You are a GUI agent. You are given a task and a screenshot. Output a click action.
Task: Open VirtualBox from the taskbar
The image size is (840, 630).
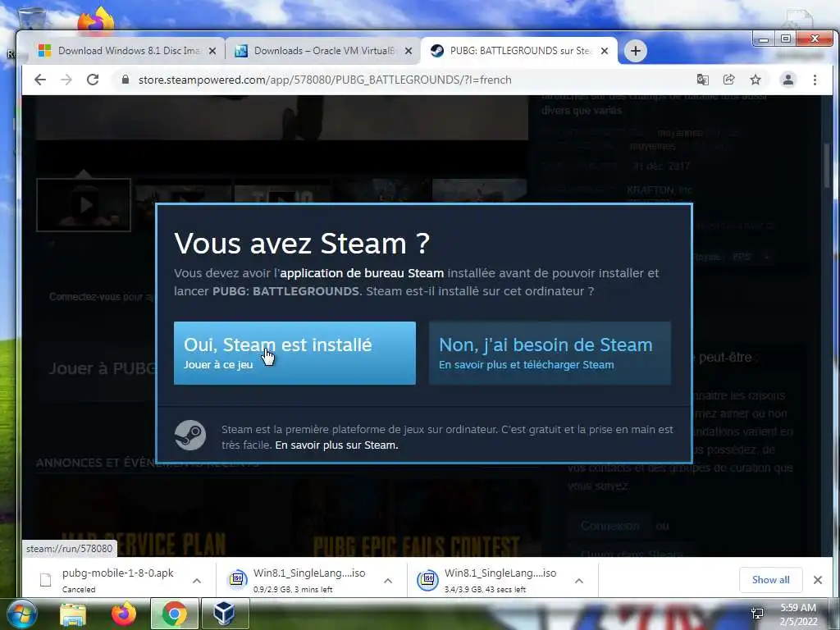point(225,614)
